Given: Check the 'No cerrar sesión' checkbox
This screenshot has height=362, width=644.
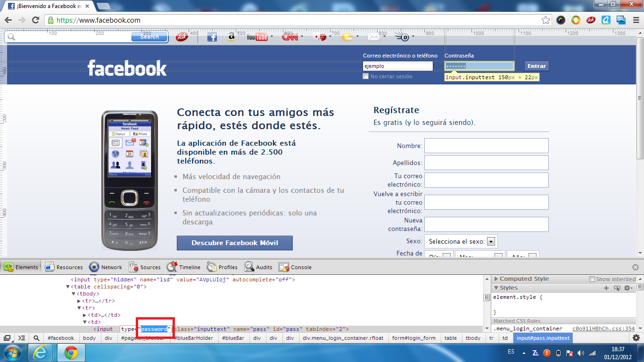Looking at the screenshot, I should (365, 76).
